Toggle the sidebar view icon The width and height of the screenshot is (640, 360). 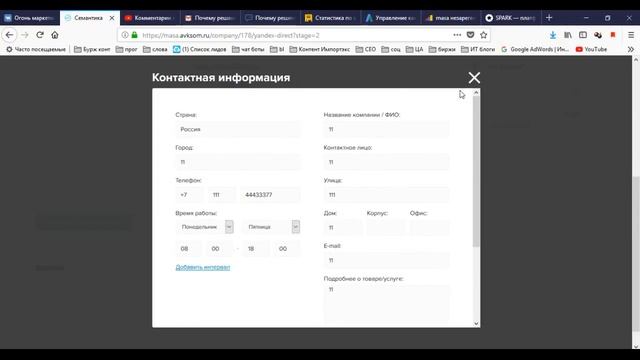[x=583, y=35]
